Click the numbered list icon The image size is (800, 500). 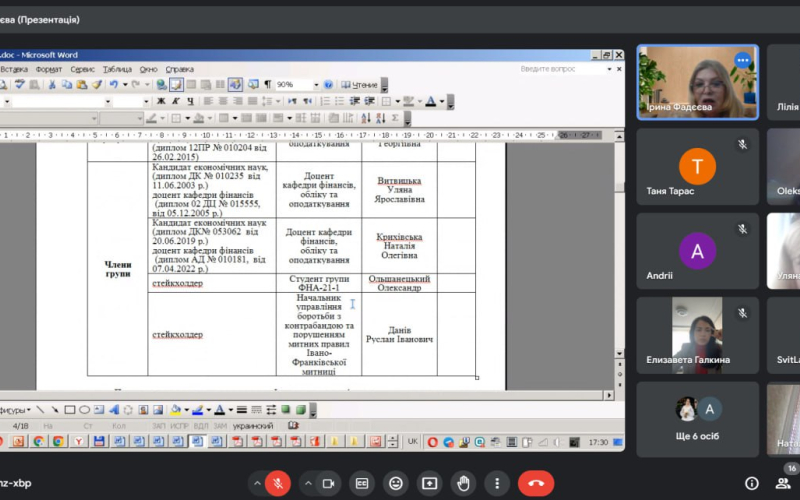click(x=324, y=102)
